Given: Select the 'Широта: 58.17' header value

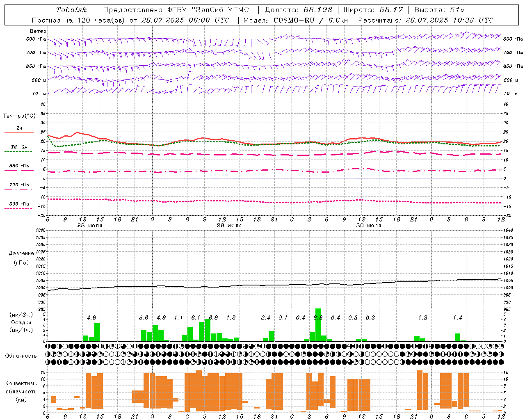Looking at the screenshot, I should pyautogui.click(x=373, y=10).
